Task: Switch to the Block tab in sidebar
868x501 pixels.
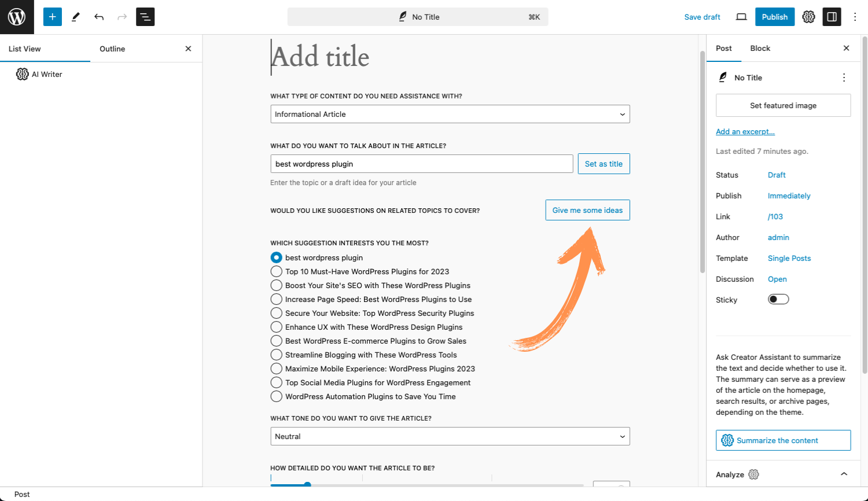Action: point(760,48)
